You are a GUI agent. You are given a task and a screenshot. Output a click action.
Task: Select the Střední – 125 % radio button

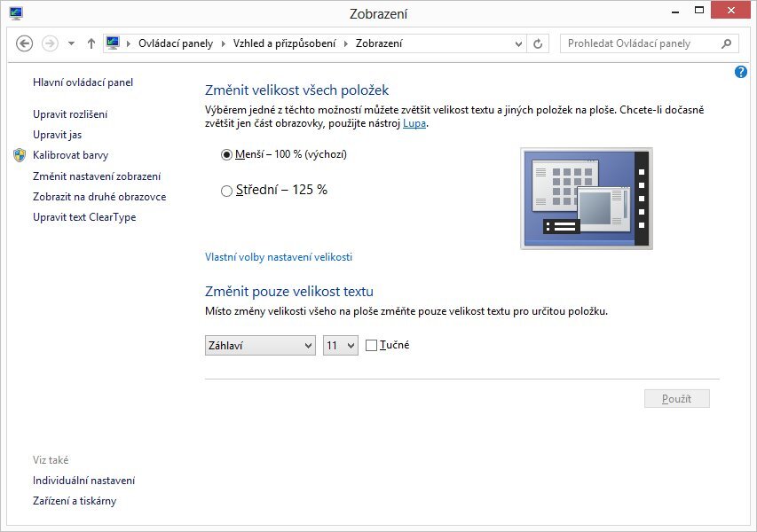[227, 188]
